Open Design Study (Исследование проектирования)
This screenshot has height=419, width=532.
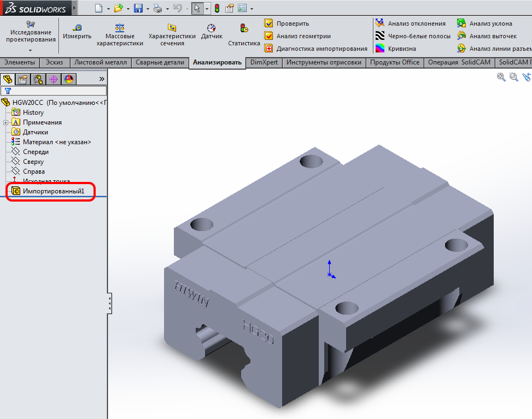pyautogui.click(x=31, y=32)
